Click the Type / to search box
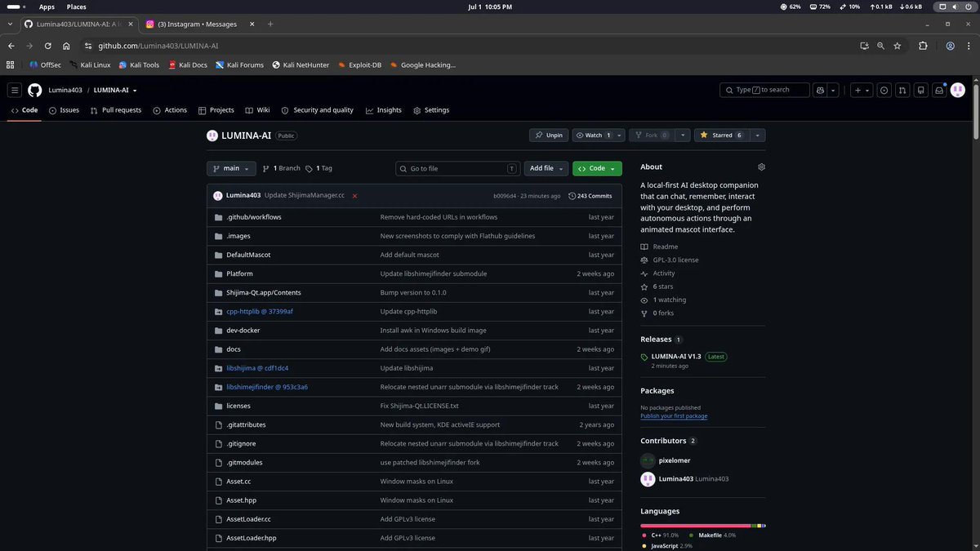This screenshot has height=551, width=980. tap(764, 90)
